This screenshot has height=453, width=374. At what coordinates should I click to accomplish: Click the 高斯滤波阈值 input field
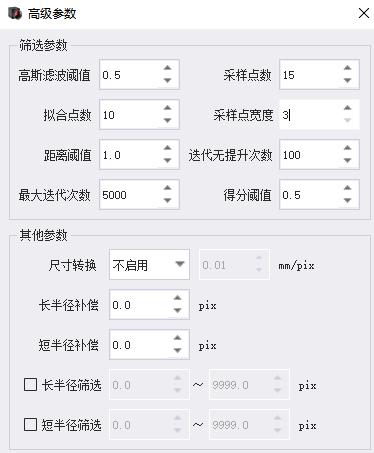click(129, 75)
